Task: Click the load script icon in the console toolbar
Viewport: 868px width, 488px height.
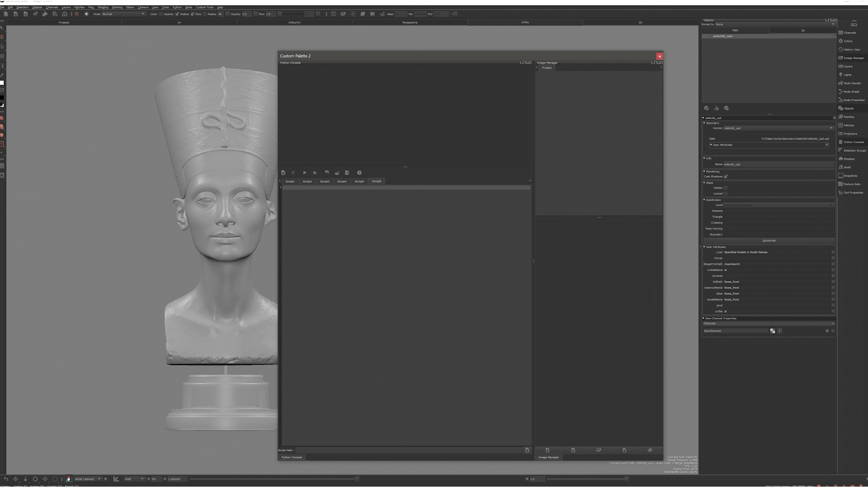Action: point(283,173)
